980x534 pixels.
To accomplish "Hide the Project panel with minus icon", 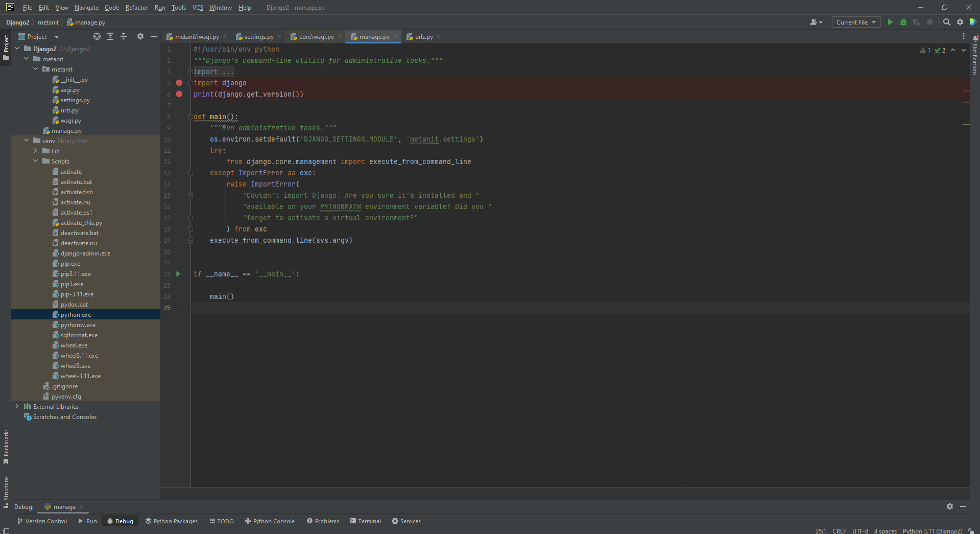I will click(x=154, y=36).
